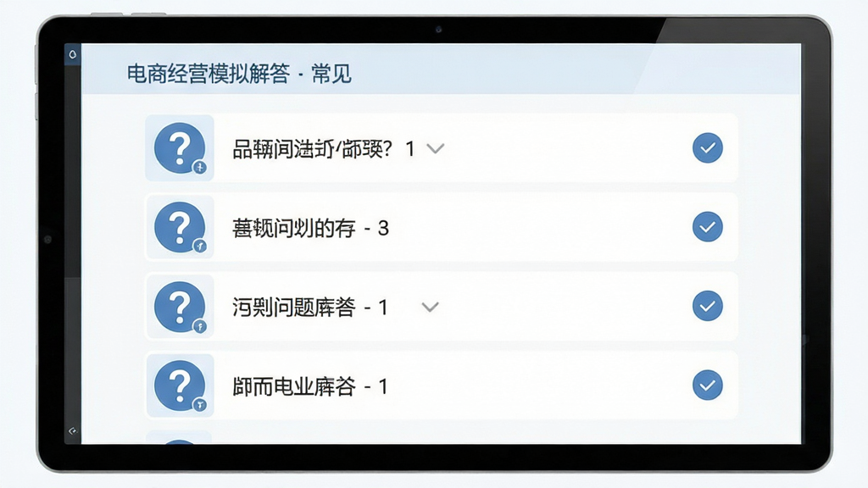The width and height of the screenshot is (868, 488).
Task: Click the droplet icon in top-left corner
Action: 73,54
